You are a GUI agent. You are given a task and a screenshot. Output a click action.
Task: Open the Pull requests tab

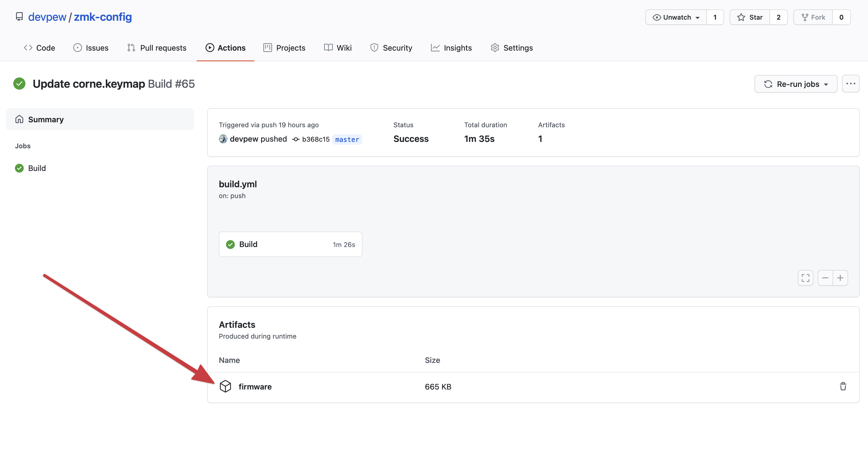[x=157, y=48]
